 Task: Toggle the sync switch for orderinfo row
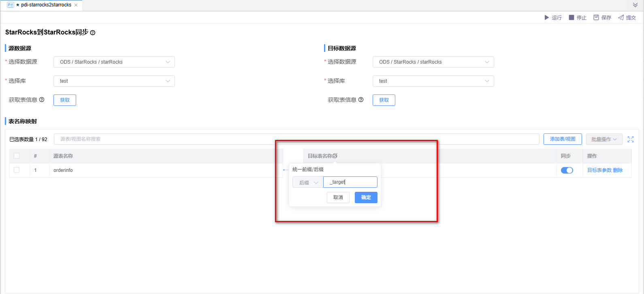coord(567,170)
